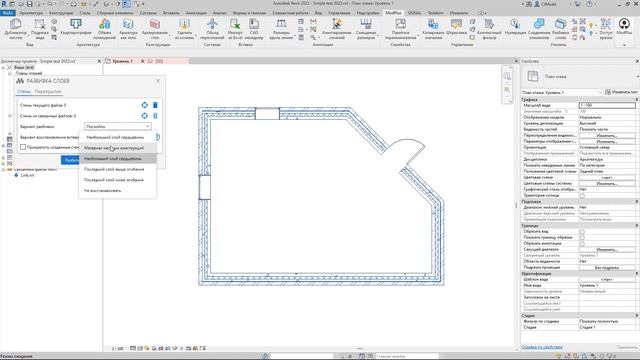The height and width of the screenshot is (360, 640).
Task: Edit the Масштаб вида 1:100 field
Action: click(x=607, y=105)
